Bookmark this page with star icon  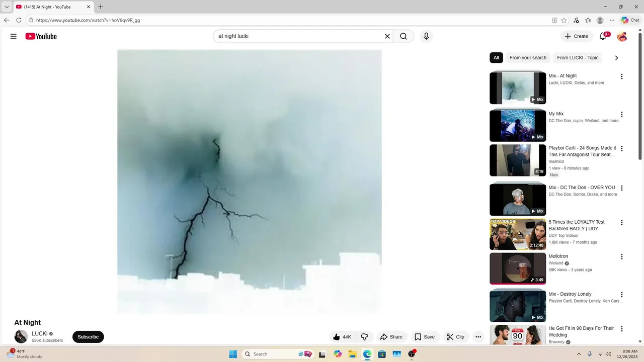[564, 20]
